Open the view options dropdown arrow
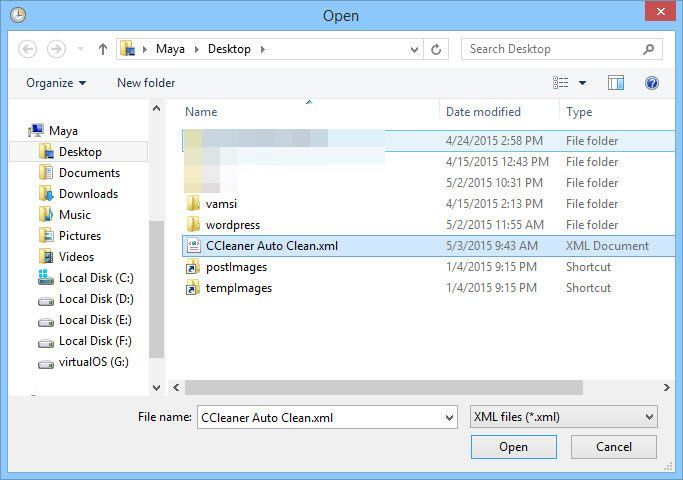683x480 pixels. (583, 83)
